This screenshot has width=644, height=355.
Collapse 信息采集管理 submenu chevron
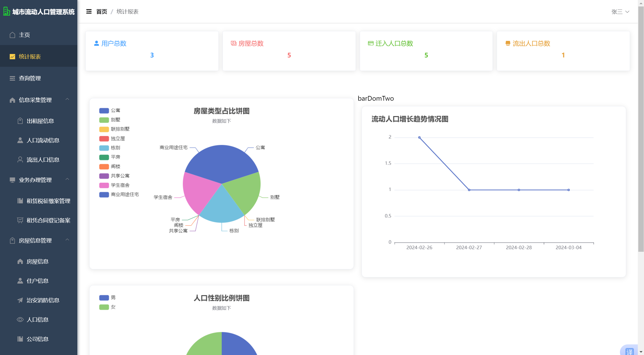(x=67, y=99)
